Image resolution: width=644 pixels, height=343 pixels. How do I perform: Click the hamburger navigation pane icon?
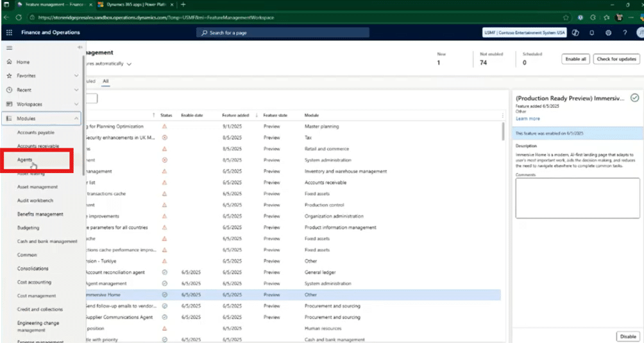tap(9, 47)
